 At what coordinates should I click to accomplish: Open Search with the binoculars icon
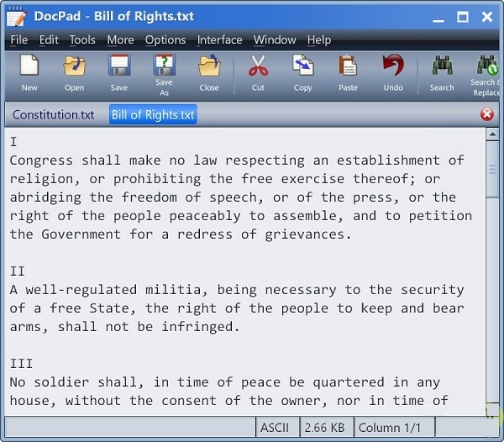pos(442,71)
